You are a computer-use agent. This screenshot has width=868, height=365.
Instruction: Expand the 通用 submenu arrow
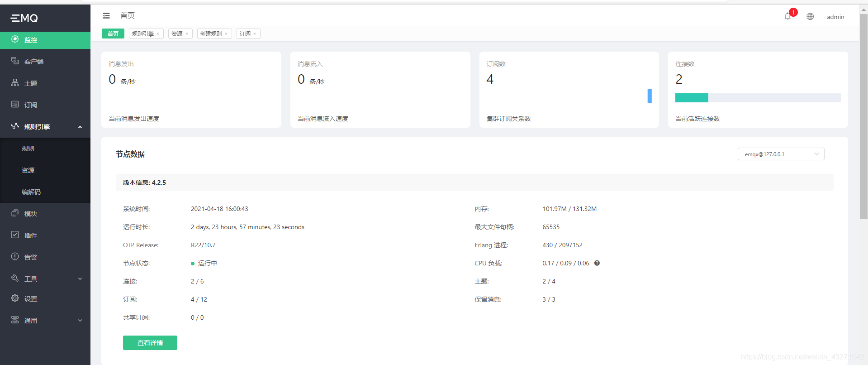[80, 321]
